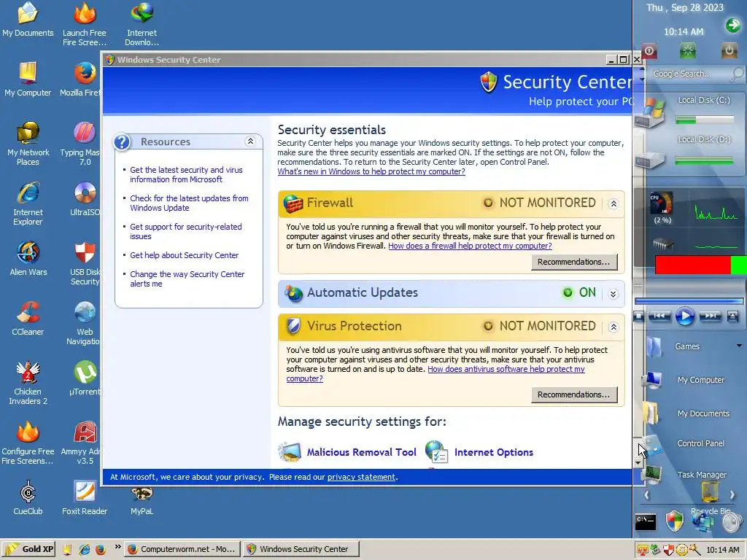Click Firewall Recommendations button
747x560 pixels.
574,262
